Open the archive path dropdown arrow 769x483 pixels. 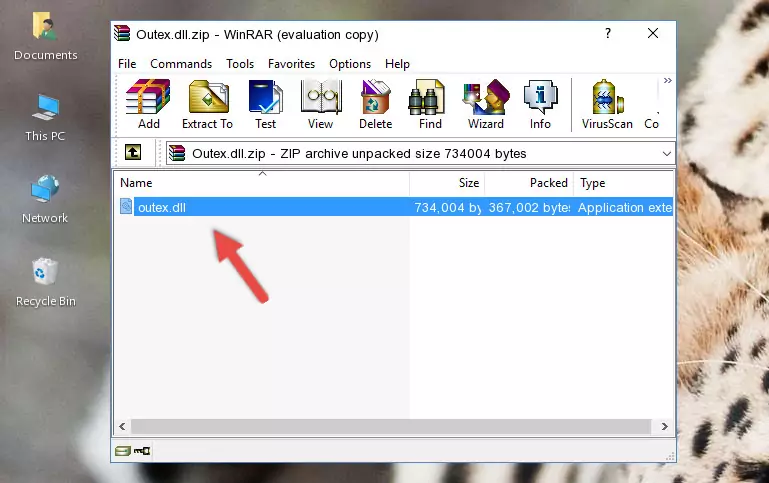click(x=666, y=153)
